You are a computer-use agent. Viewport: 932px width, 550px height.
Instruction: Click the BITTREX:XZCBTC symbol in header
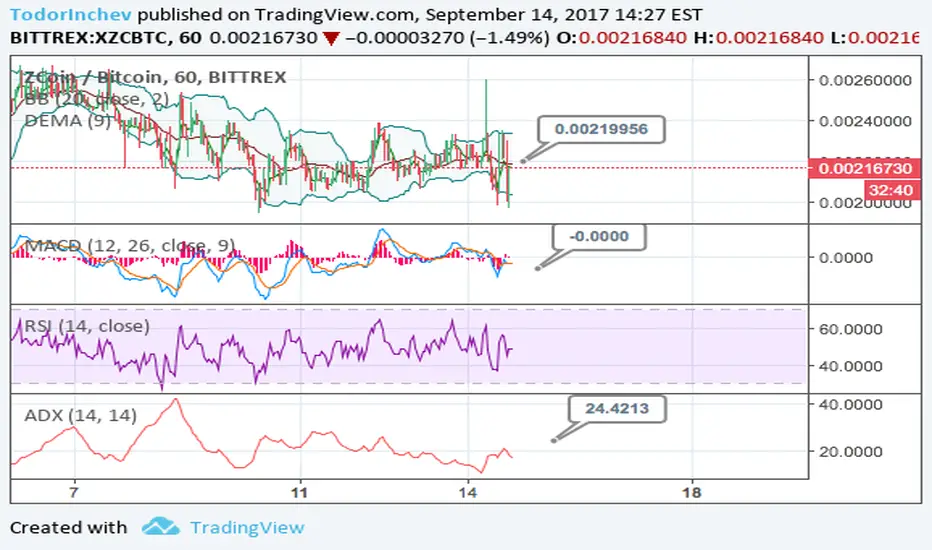[91, 37]
